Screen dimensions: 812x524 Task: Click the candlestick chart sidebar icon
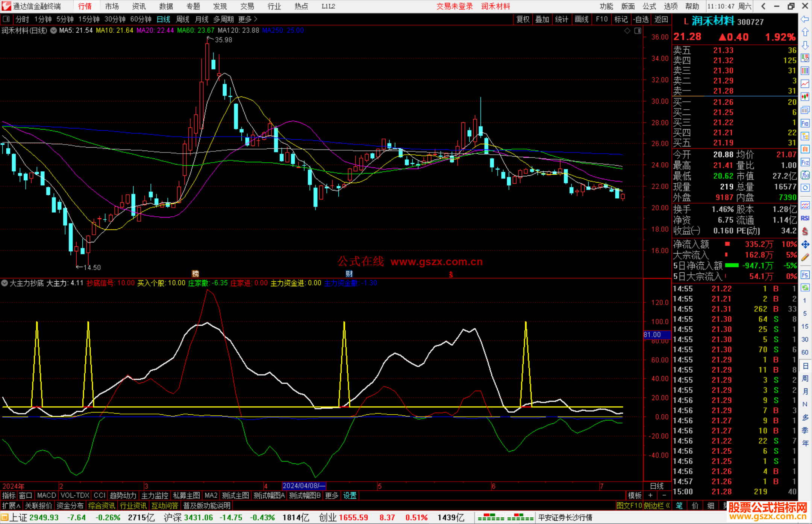pyautogui.click(x=805, y=97)
